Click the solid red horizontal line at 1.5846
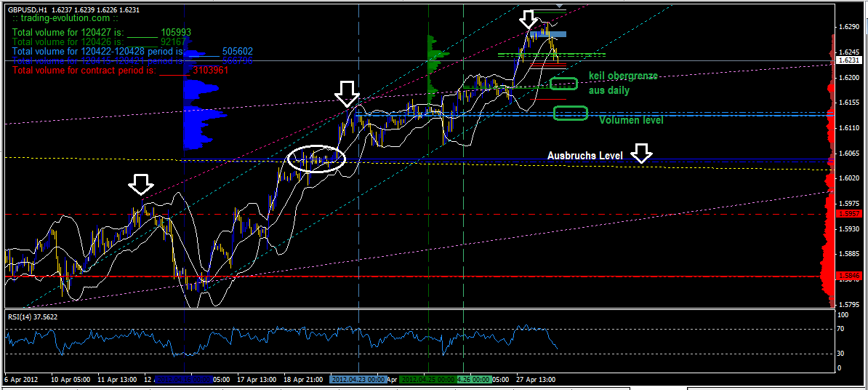 pos(418,276)
